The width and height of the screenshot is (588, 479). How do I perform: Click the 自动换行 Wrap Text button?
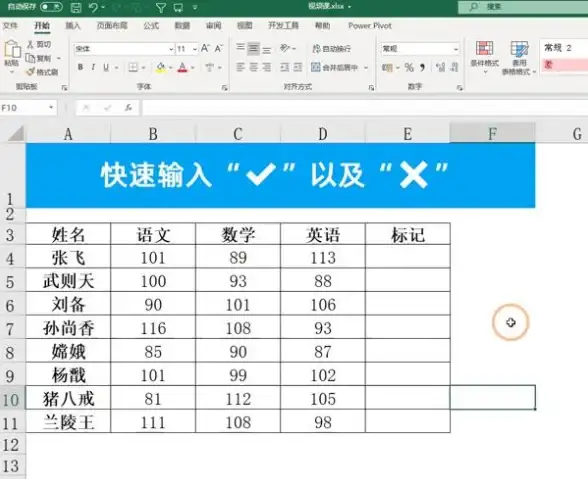pos(332,49)
